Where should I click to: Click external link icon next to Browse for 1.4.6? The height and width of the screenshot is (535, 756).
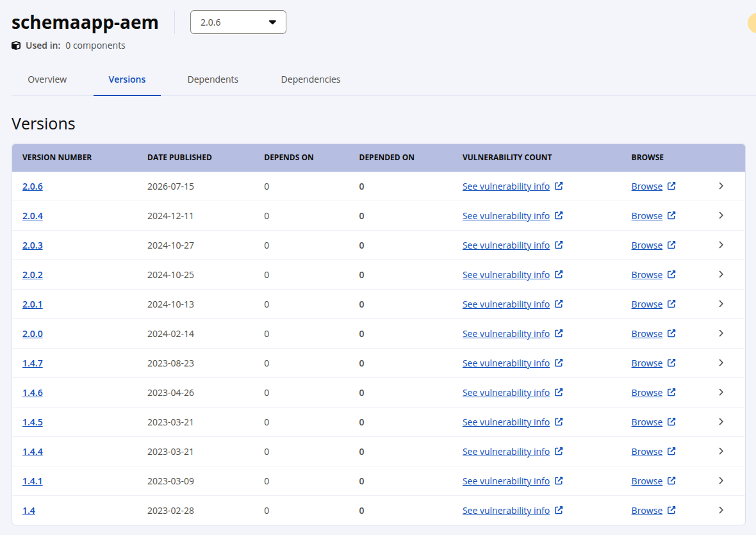pos(671,392)
